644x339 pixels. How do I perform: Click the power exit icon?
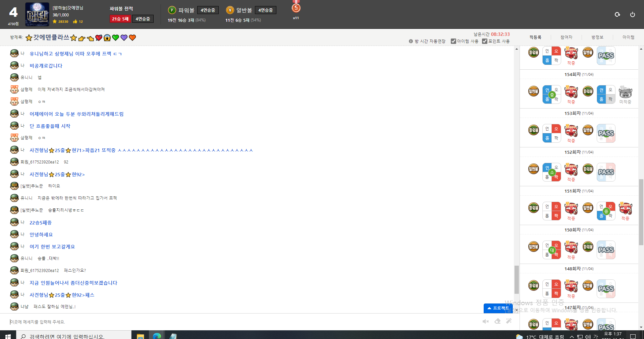click(x=632, y=14)
